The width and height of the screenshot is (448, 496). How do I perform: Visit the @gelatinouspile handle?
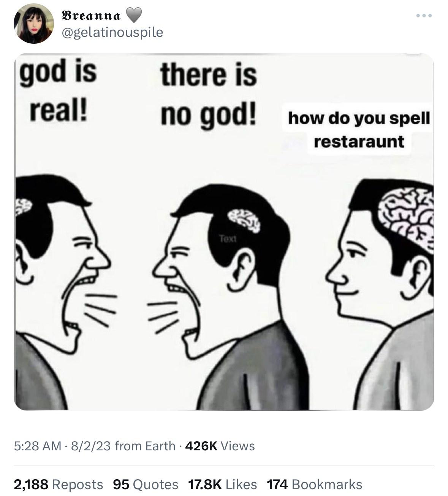pos(112,32)
